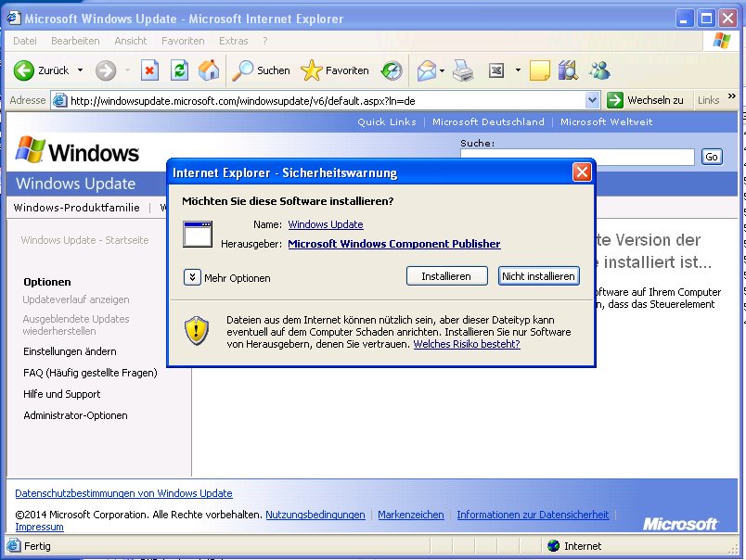Click the Microsoft logo in page footer
The height and width of the screenshot is (560, 746).
[x=680, y=524]
